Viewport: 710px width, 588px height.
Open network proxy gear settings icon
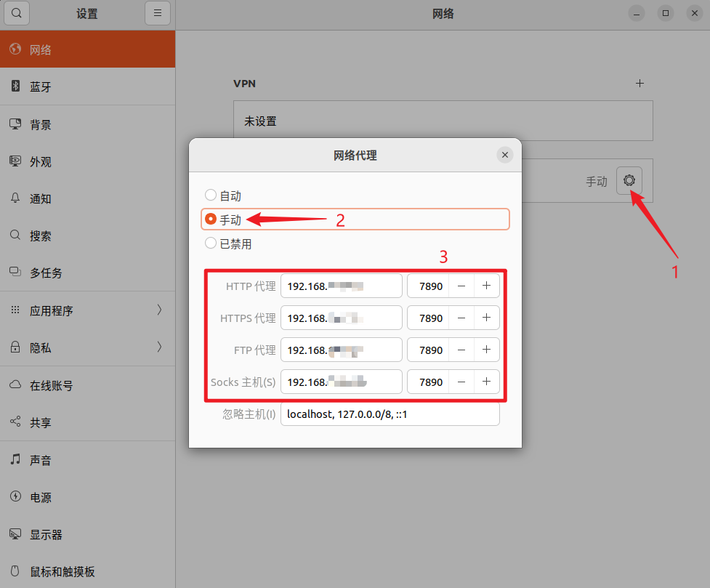[x=629, y=180]
